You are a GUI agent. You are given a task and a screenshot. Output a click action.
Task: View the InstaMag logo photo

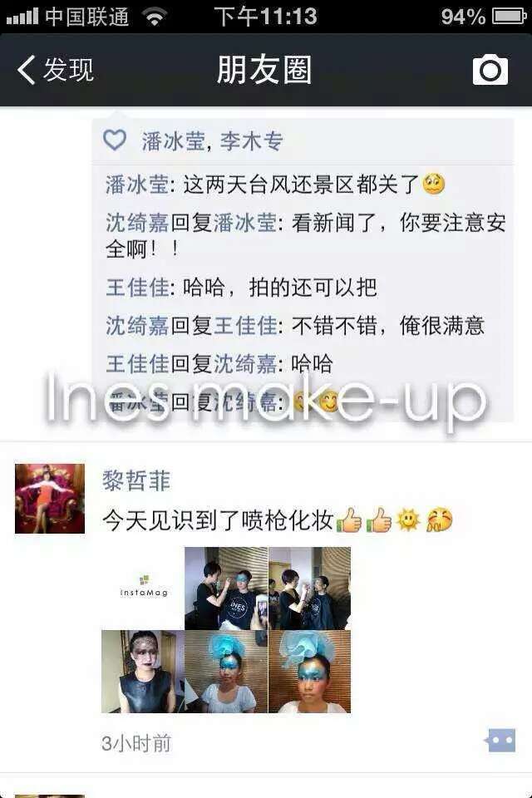pyautogui.click(x=143, y=588)
